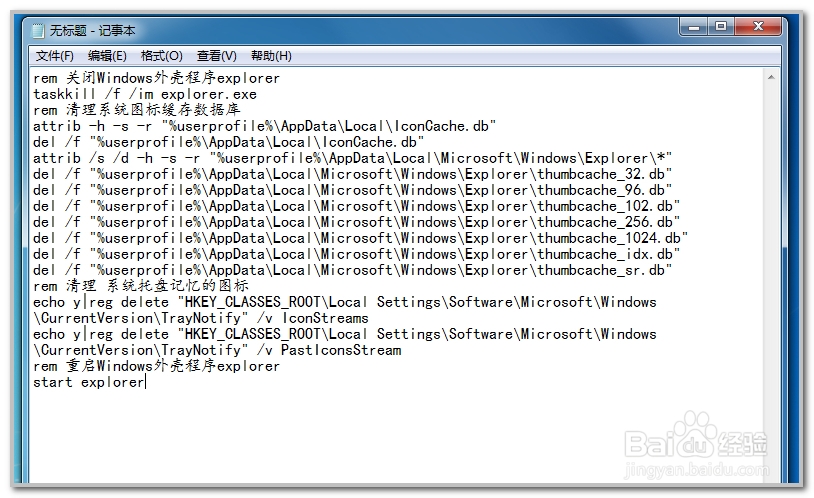Place cursor after 'start explorer'
This screenshot has width=814, height=498.
(x=145, y=383)
